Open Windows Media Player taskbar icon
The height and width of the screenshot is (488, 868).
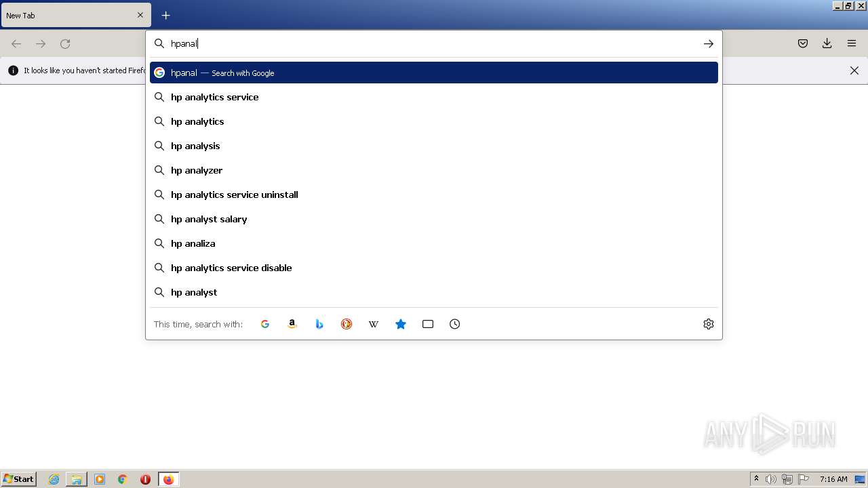click(x=100, y=479)
